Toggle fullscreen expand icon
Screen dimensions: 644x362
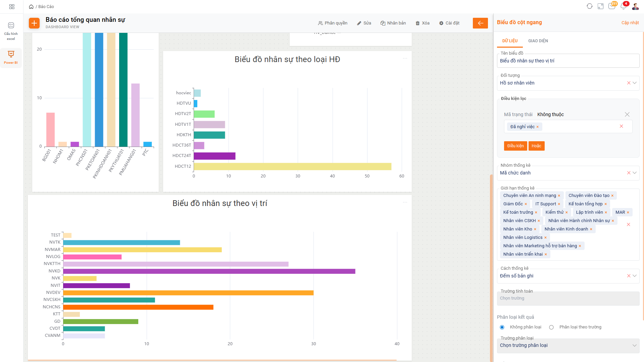(x=600, y=6)
